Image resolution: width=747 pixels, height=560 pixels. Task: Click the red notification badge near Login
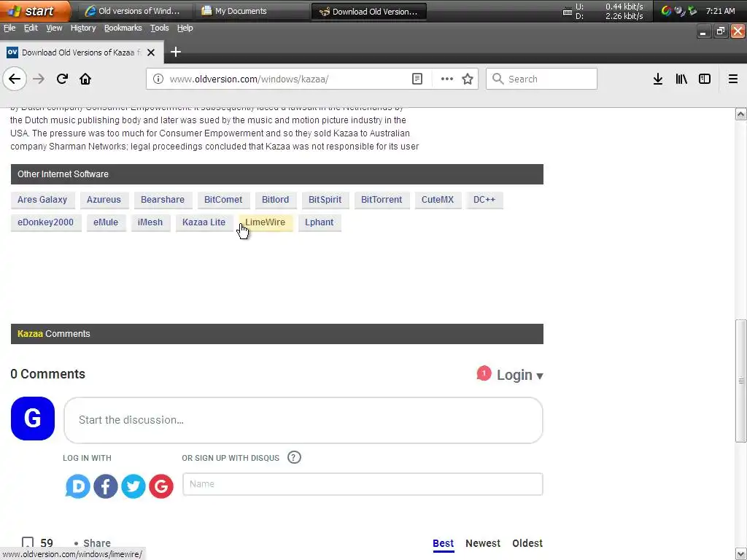484,373
